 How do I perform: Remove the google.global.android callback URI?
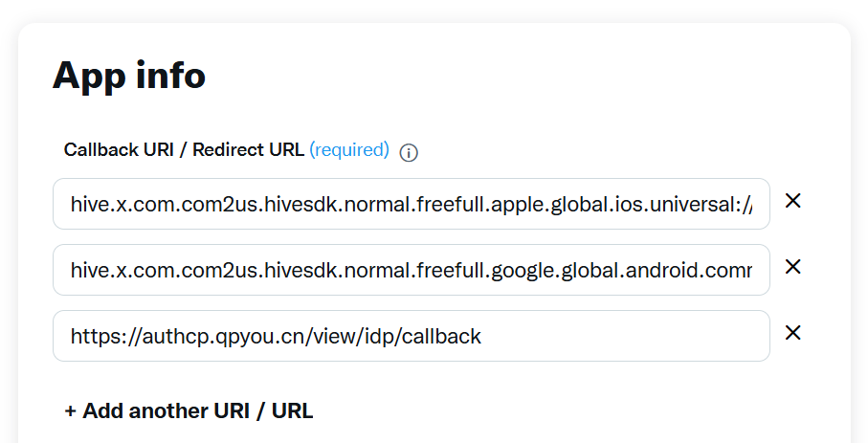pos(792,267)
